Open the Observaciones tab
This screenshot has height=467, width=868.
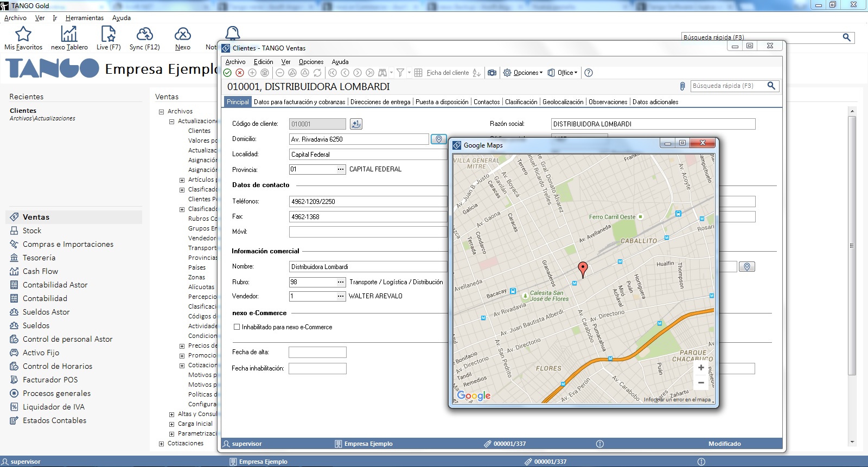coord(608,102)
